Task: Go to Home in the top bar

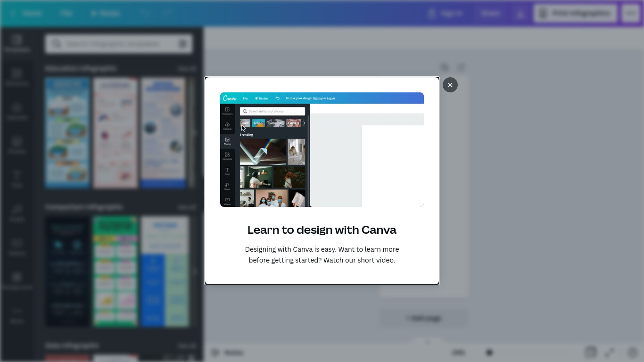Action: click(27, 13)
